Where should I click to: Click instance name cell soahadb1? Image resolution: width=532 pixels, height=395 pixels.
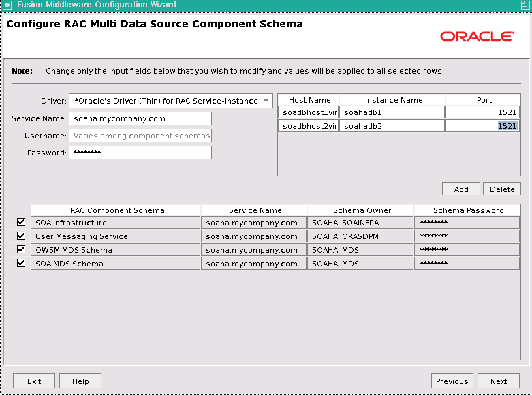[x=392, y=112]
